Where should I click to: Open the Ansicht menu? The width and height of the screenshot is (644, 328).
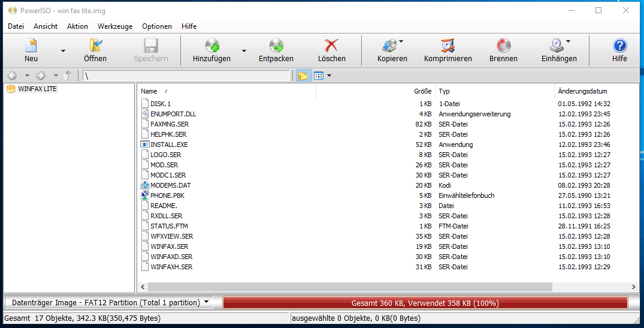click(46, 26)
